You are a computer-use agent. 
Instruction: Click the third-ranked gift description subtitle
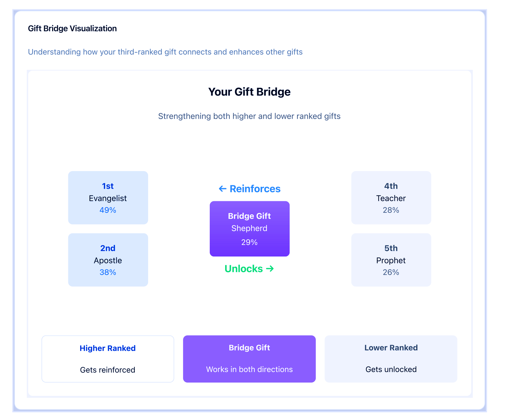[165, 52]
